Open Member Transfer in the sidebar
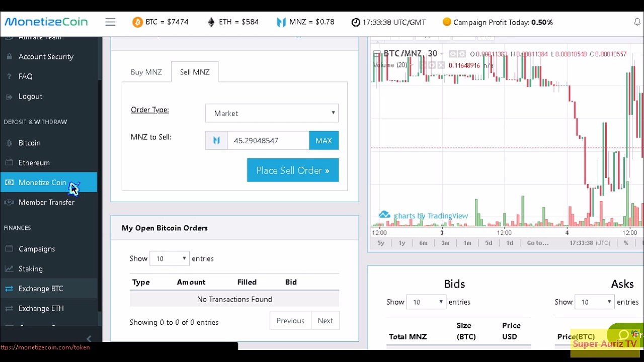The image size is (644, 362). (46, 202)
